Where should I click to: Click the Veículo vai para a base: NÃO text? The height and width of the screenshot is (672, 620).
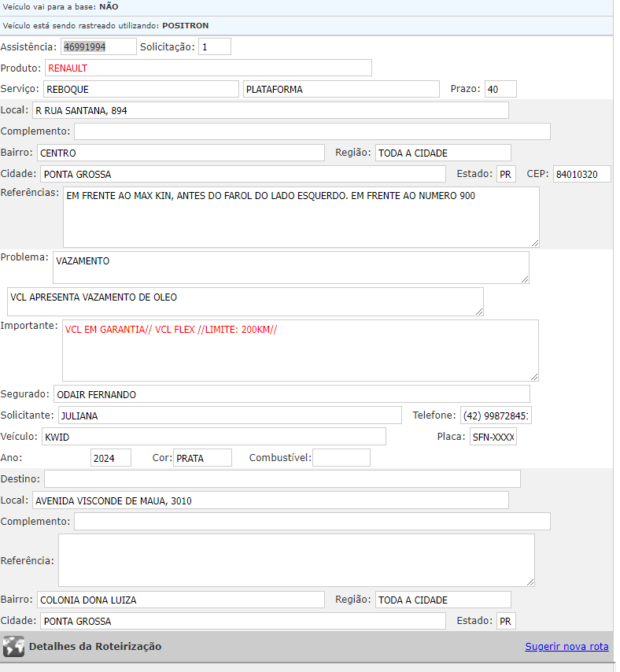(61, 7)
